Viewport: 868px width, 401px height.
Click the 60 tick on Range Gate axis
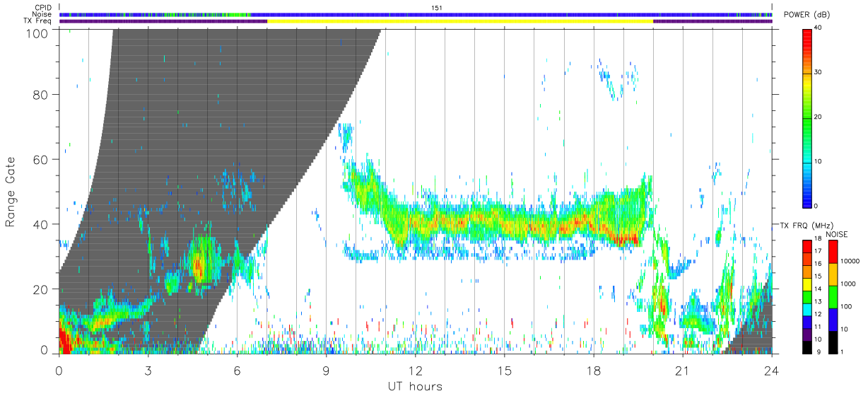[x=40, y=160]
